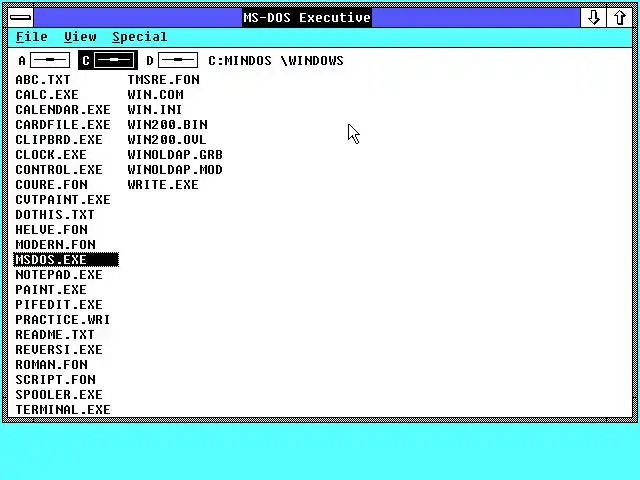The image size is (640, 480).
Task: Select CONTROL.EXE file
Action: (59, 170)
